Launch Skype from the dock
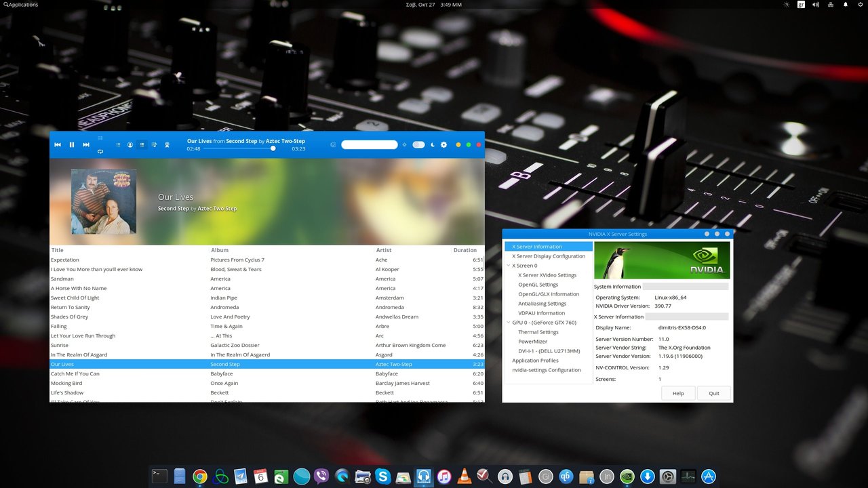The height and width of the screenshot is (488, 868). (382, 476)
